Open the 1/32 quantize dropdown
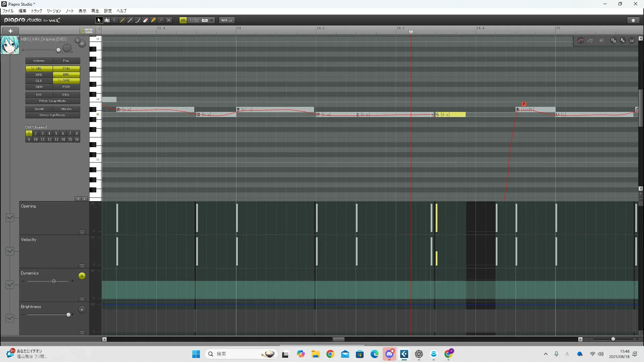The width and height of the screenshot is (644, 362). pyautogui.click(x=211, y=20)
